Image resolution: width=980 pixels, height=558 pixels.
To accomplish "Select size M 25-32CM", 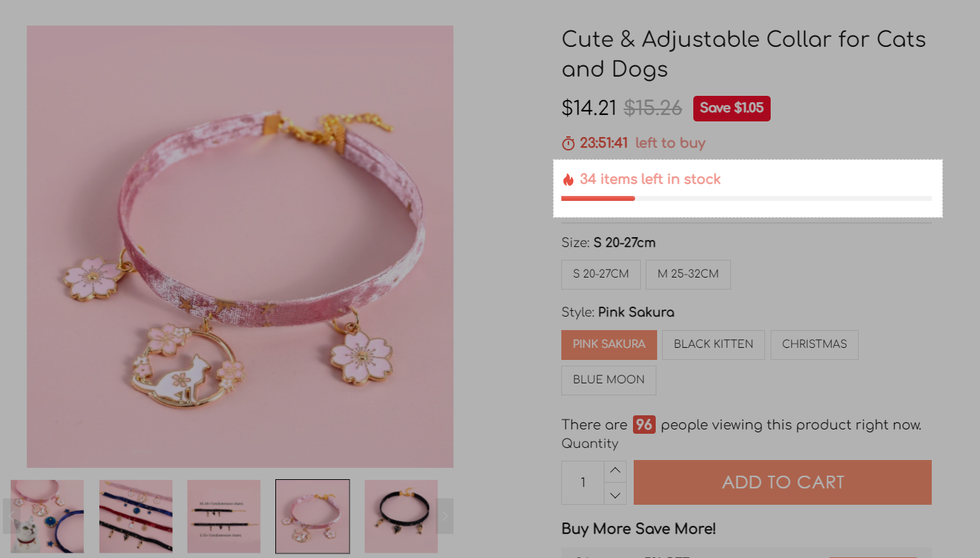I will coord(688,274).
